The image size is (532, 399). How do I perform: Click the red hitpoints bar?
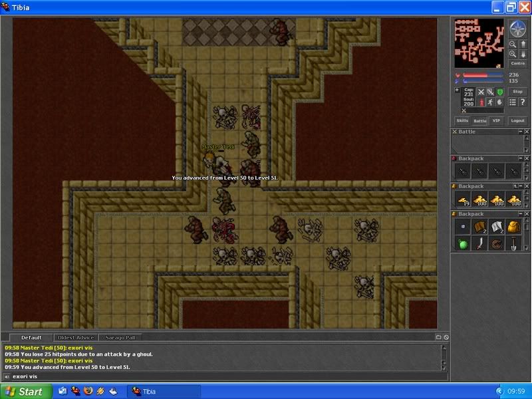[483, 75]
